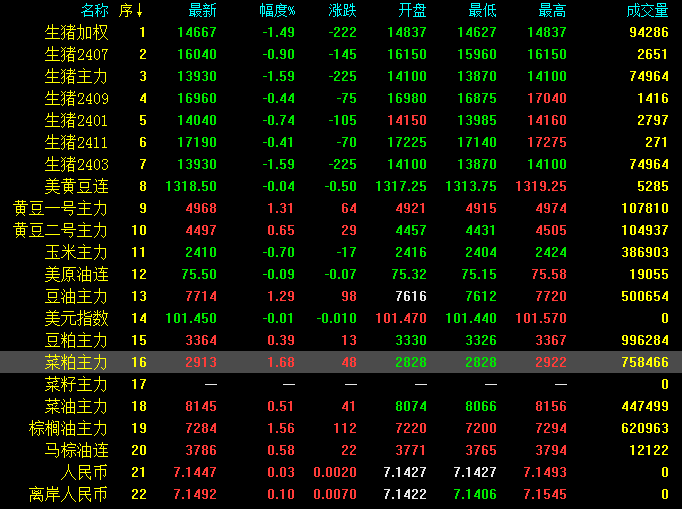Click the 名称 column header
682x509 pixels.
94,10
